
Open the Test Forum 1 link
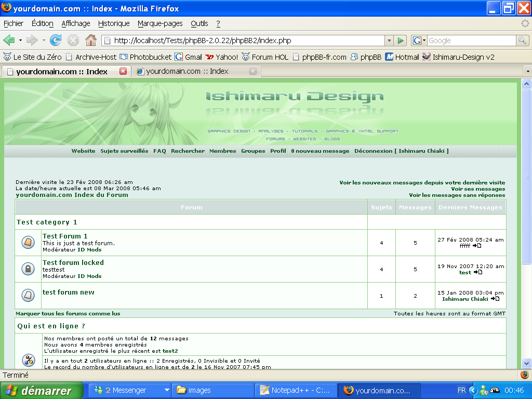coord(65,236)
